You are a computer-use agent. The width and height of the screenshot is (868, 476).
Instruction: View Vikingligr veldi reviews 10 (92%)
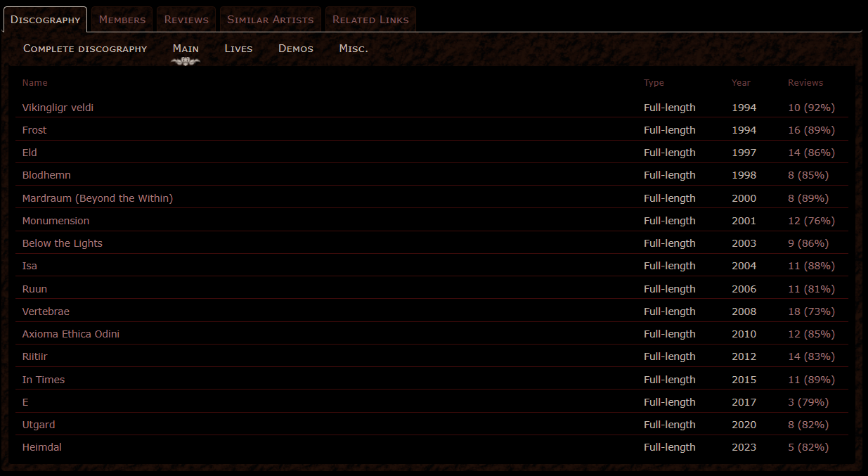point(811,108)
